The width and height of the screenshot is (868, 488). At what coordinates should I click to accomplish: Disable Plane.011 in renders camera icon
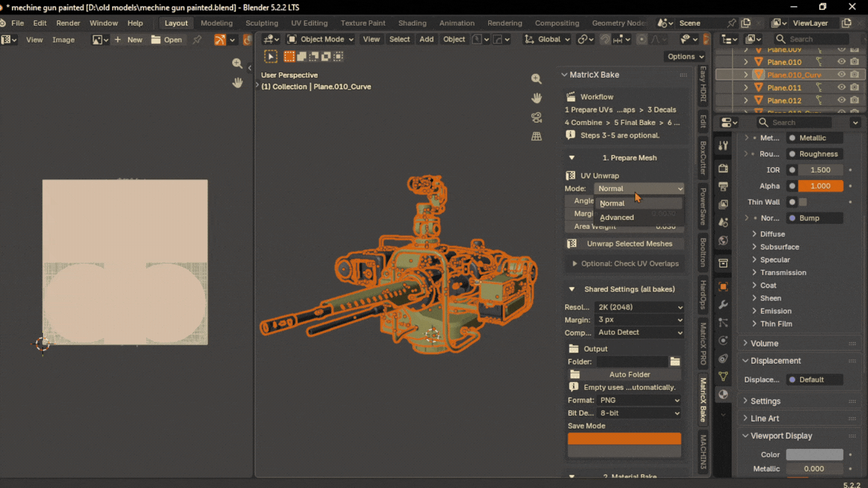point(854,87)
